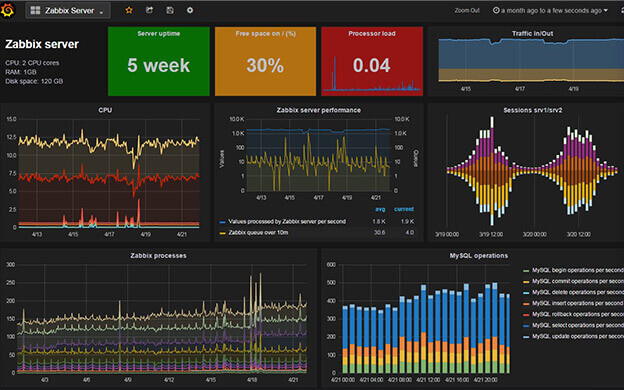The height and width of the screenshot is (390, 624).
Task: Open the Free space on / (%) panel title
Action: click(x=265, y=33)
